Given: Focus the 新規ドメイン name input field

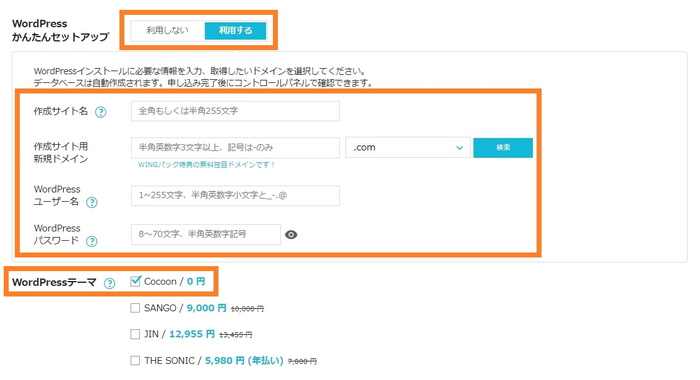Looking at the screenshot, I should [x=235, y=147].
